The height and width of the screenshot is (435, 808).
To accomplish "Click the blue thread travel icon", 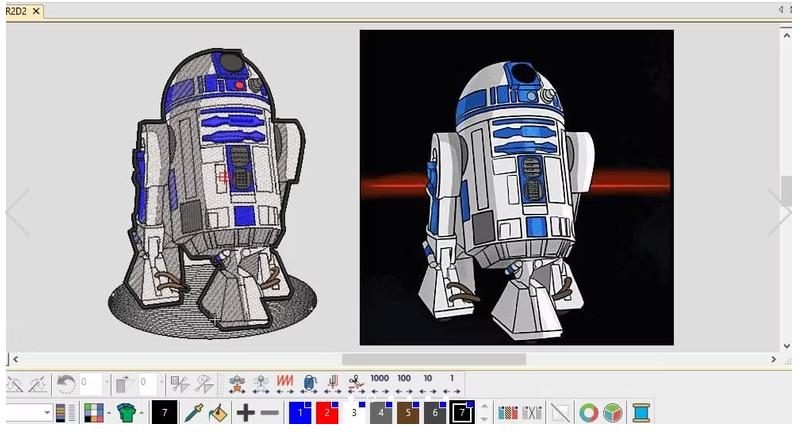I will click(x=309, y=384).
